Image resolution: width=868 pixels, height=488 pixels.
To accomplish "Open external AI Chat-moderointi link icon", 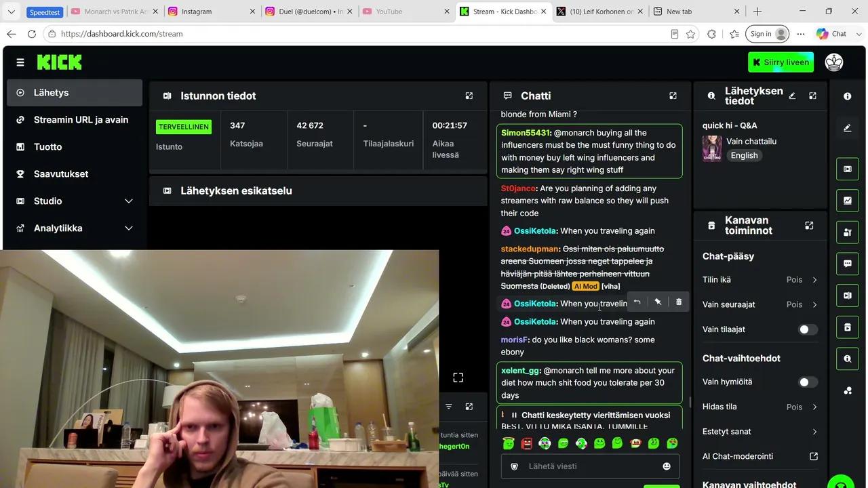I will (814, 457).
